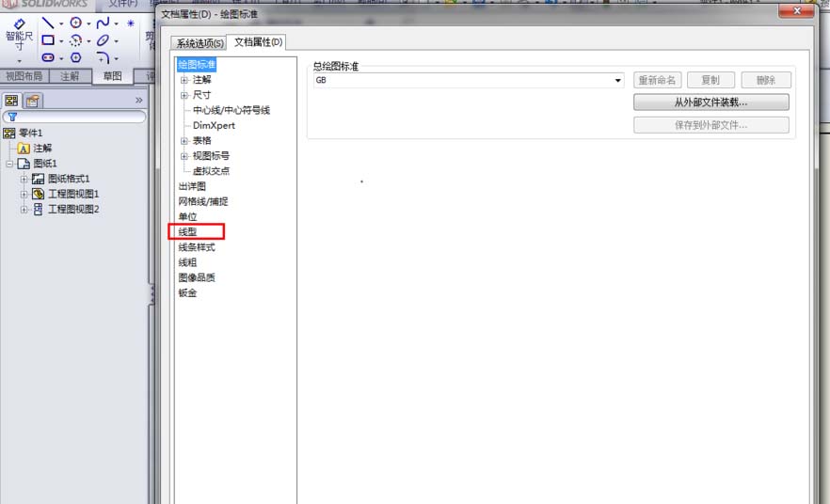This screenshot has width=830, height=504.
Task: Select the Arc sketch tool
Action: tap(75, 40)
